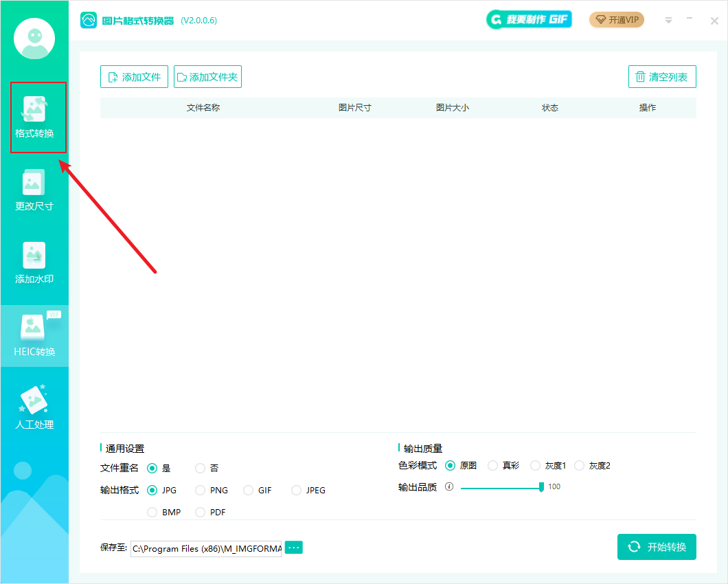Click the 图片尺寸 column header
728x584 pixels.
click(x=354, y=108)
